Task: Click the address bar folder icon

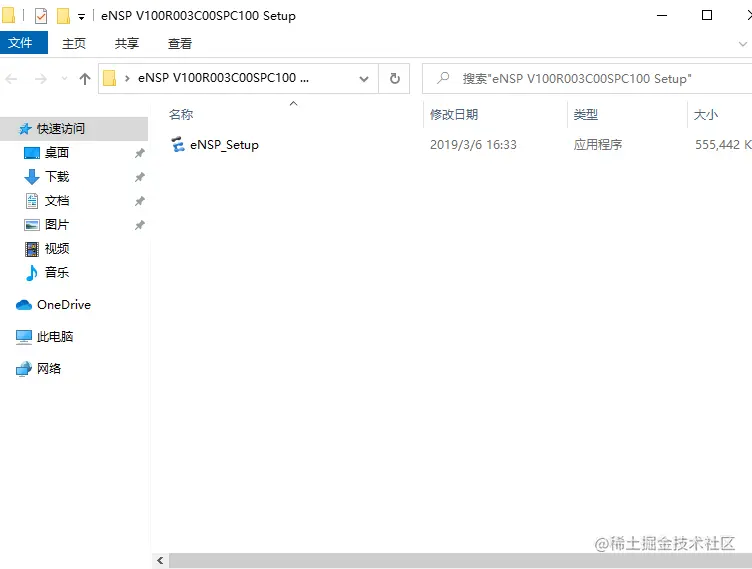Action: click(110, 78)
